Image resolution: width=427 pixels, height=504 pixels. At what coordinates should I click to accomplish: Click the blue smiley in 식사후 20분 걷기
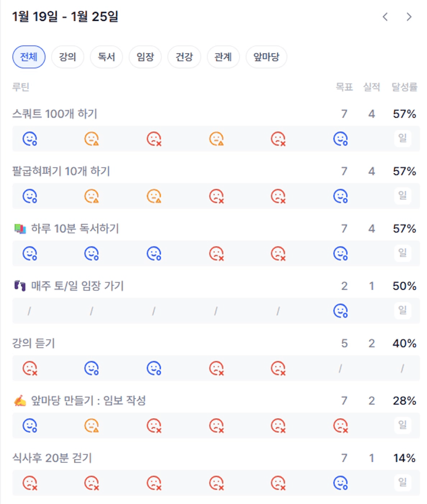[340, 483]
